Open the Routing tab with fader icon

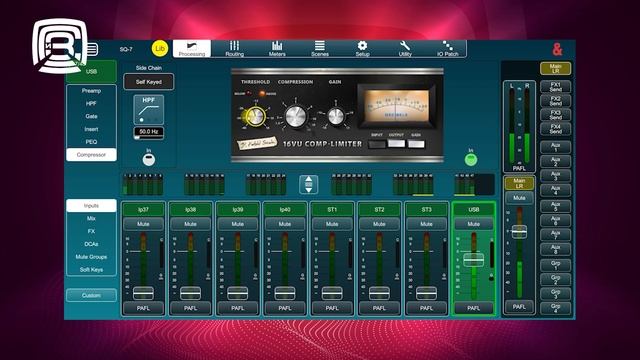234,49
